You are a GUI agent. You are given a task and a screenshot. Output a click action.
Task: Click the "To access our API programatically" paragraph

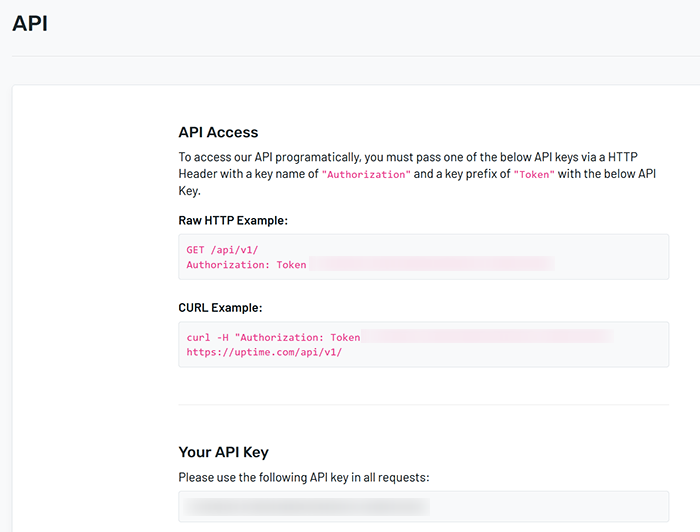[417, 174]
